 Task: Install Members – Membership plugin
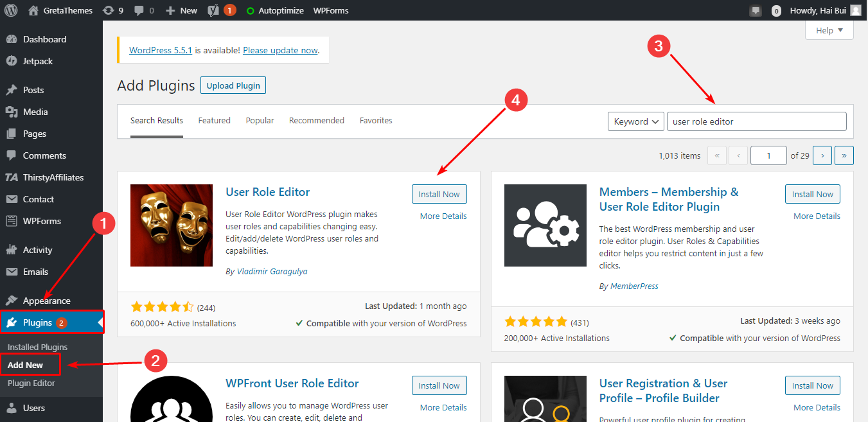pyautogui.click(x=813, y=194)
